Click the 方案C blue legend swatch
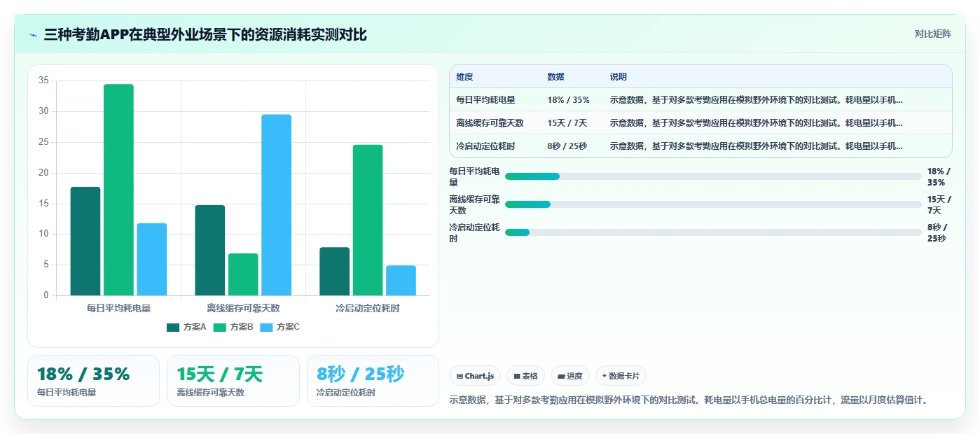The image size is (980, 434). [266, 327]
